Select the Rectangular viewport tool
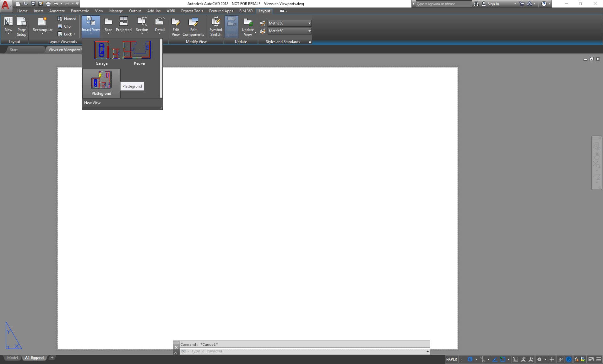Image resolution: width=603 pixels, height=364 pixels. [x=42, y=26]
